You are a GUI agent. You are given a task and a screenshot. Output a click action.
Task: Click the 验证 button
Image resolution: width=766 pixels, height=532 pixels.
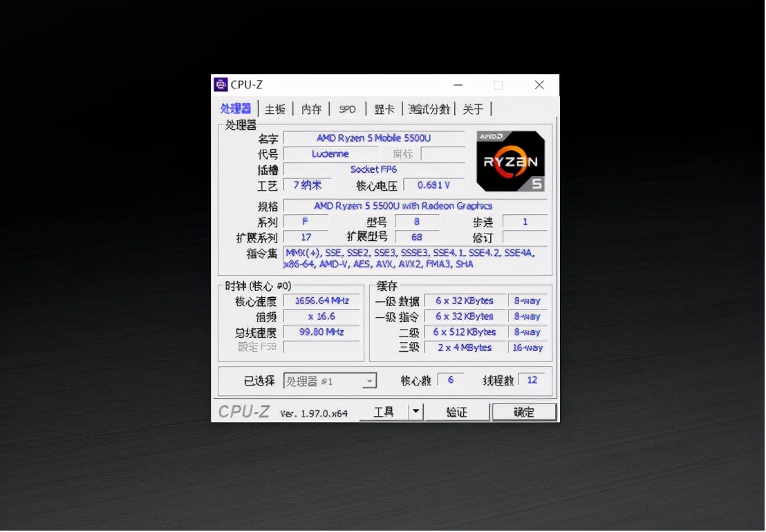458,411
